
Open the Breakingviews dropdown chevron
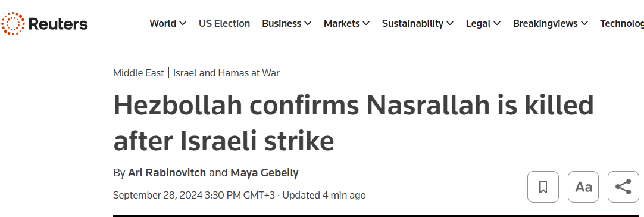tap(584, 24)
